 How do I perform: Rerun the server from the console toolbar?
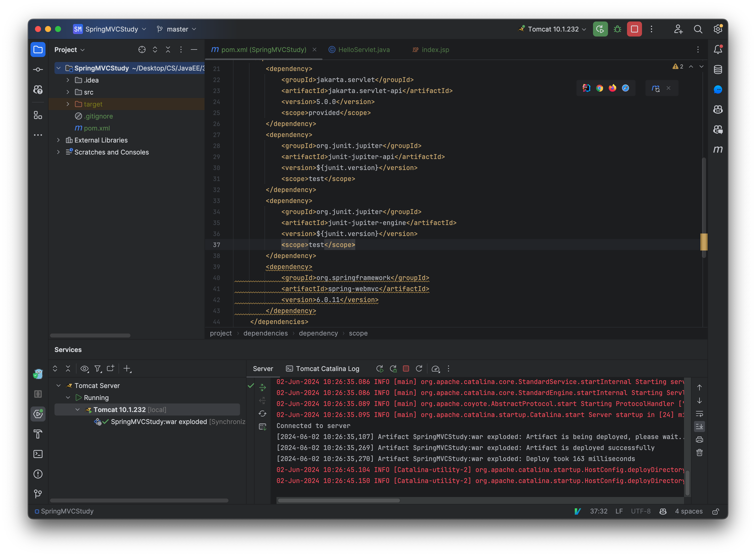tap(380, 368)
